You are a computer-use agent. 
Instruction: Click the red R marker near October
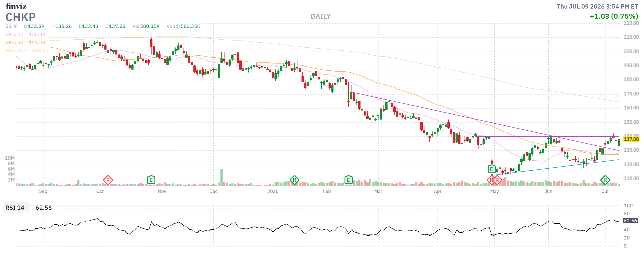pyautogui.click(x=108, y=180)
